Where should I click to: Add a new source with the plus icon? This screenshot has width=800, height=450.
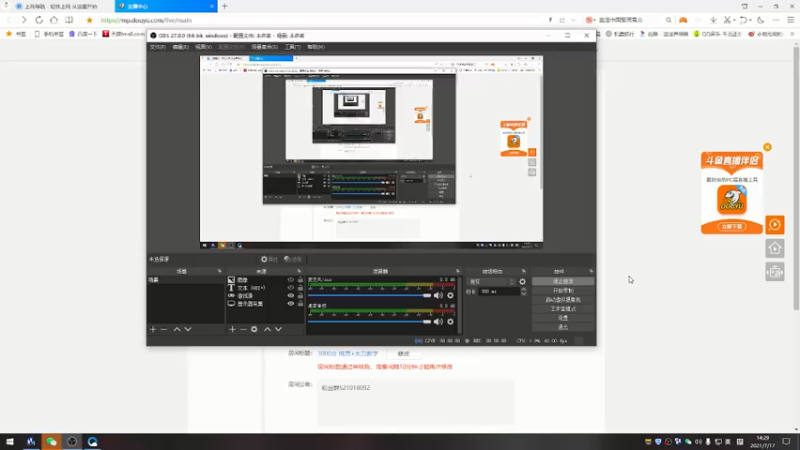point(232,330)
